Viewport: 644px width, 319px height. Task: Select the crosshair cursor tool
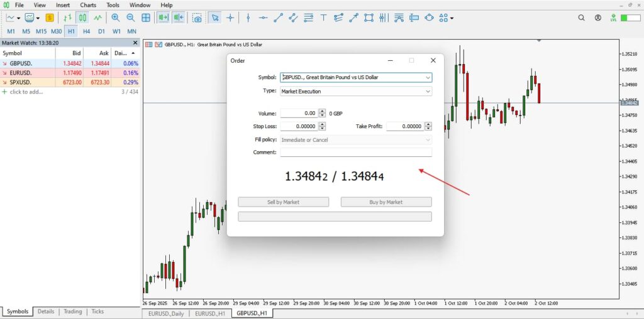pos(231,18)
